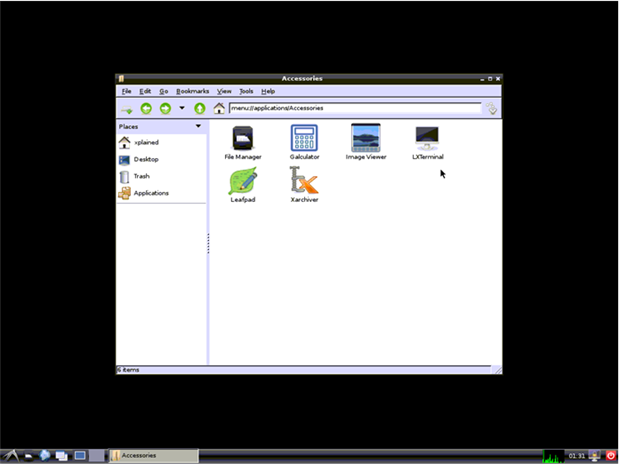The width and height of the screenshot is (619, 464).
Task: Switch to the second desktop pager
Action: [x=96, y=456]
